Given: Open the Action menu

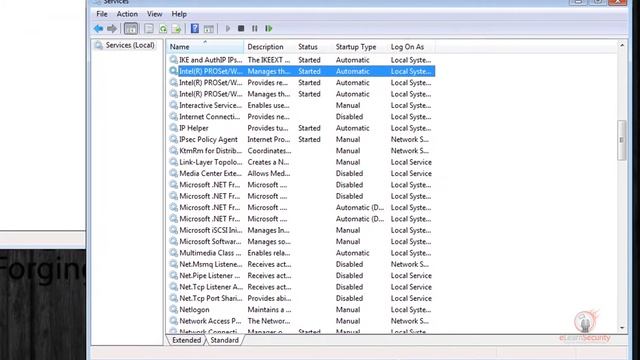Looking at the screenshot, I should pyautogui.click(x=127, y=14).
